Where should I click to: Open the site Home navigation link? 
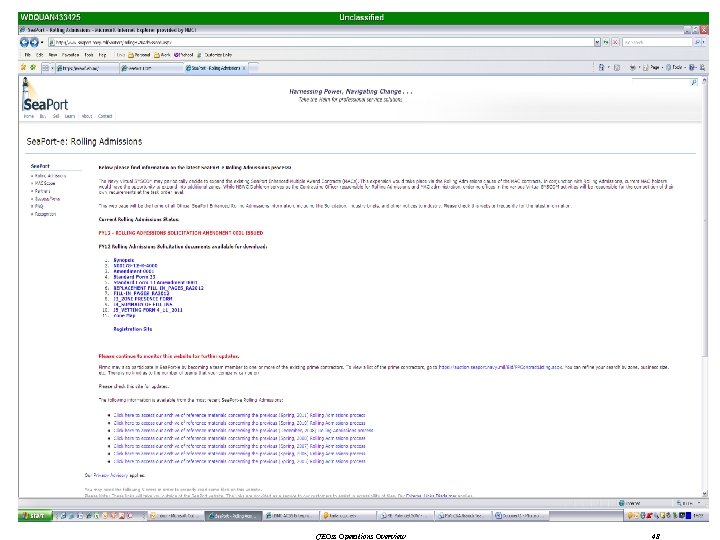[28, 116]
